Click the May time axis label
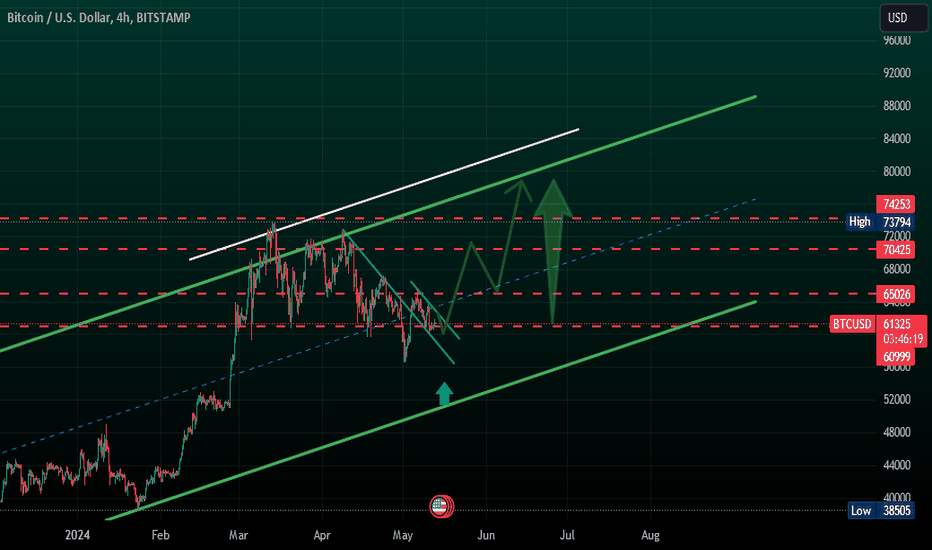The image size is (932, 550). 402,535
